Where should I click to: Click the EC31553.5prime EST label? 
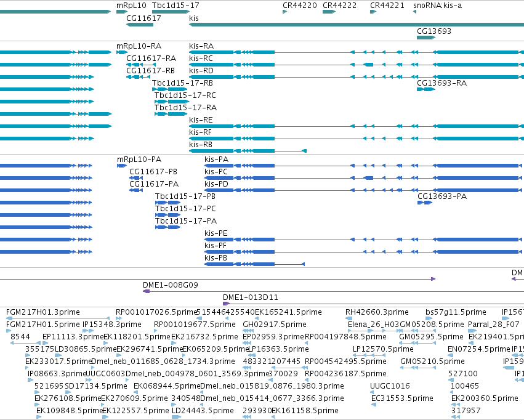402,398
